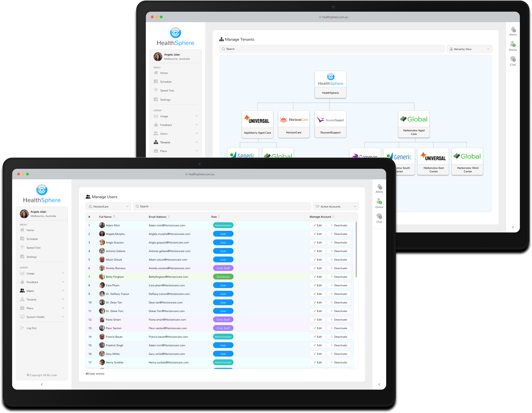The height and width of the screenshot is (413, 532).
Task: Click the Log Out icon
Action: 22,328
